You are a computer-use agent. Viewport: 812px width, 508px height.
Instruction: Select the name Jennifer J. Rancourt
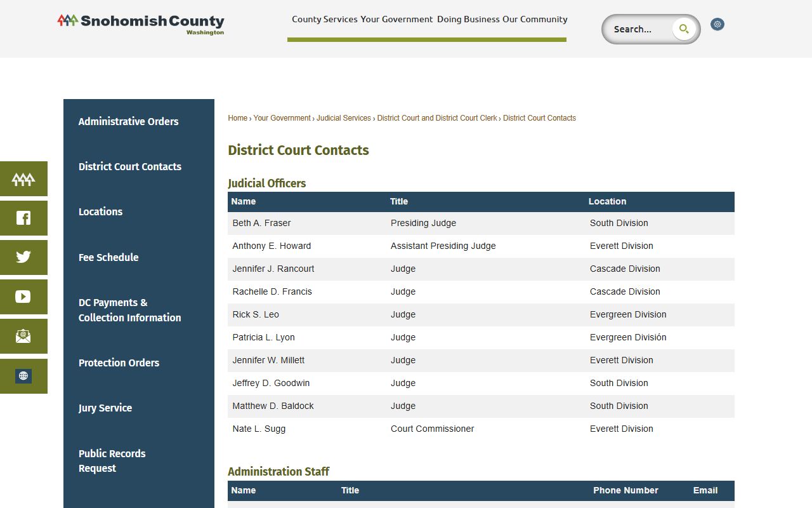coord(273,269)
